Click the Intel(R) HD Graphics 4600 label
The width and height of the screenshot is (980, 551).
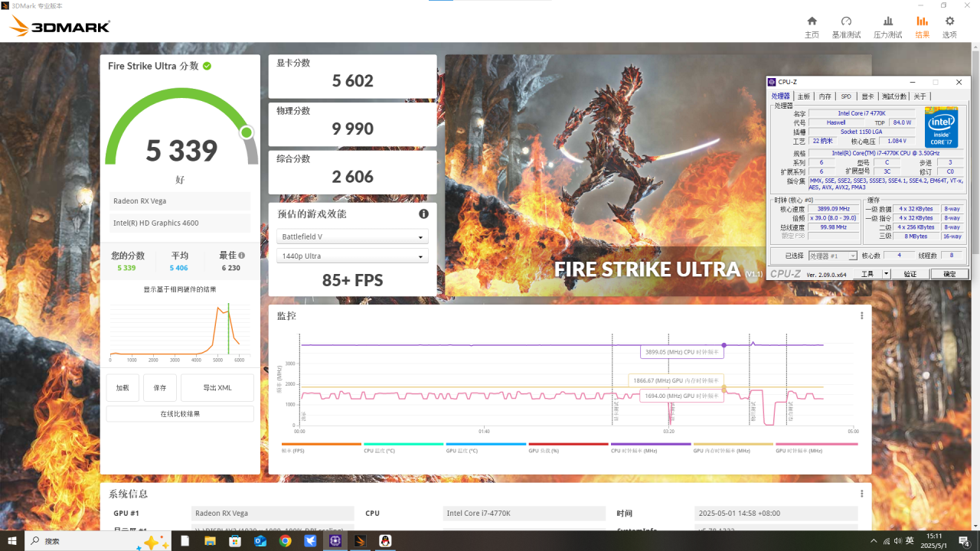point(180,223)
